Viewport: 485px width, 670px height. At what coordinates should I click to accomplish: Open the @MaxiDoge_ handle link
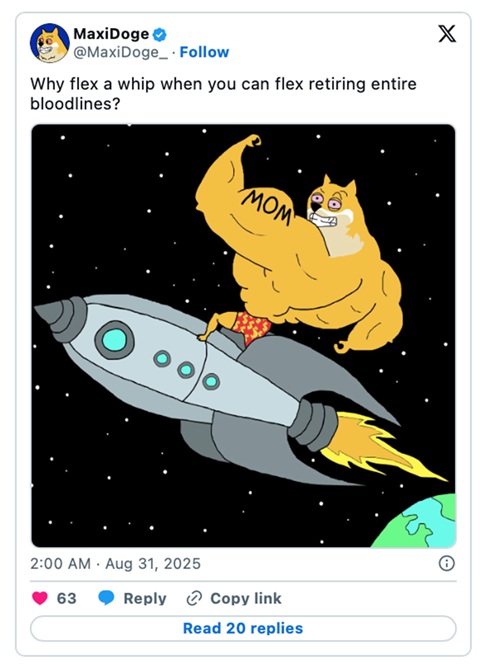[121, 52]
